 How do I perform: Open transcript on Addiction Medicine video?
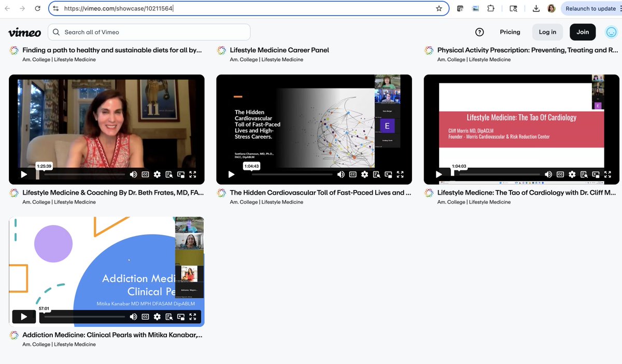tap(169, 316)
